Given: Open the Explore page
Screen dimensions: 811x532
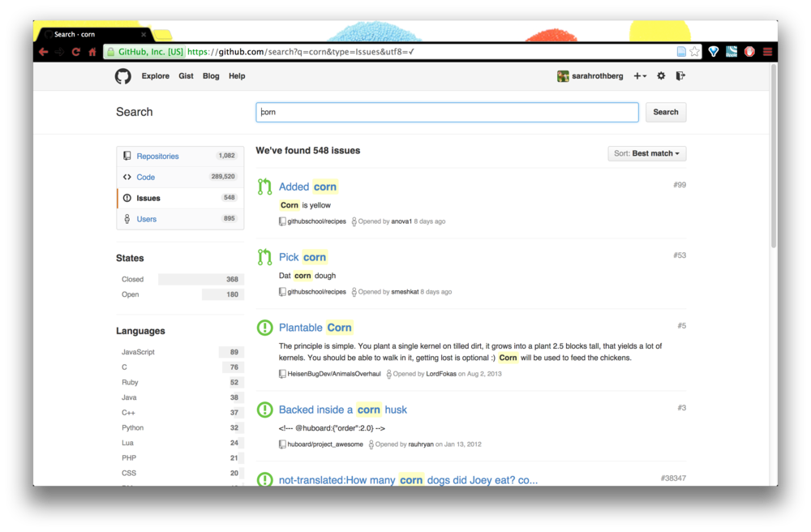Looking at the screenshot, I should [155, 76].
